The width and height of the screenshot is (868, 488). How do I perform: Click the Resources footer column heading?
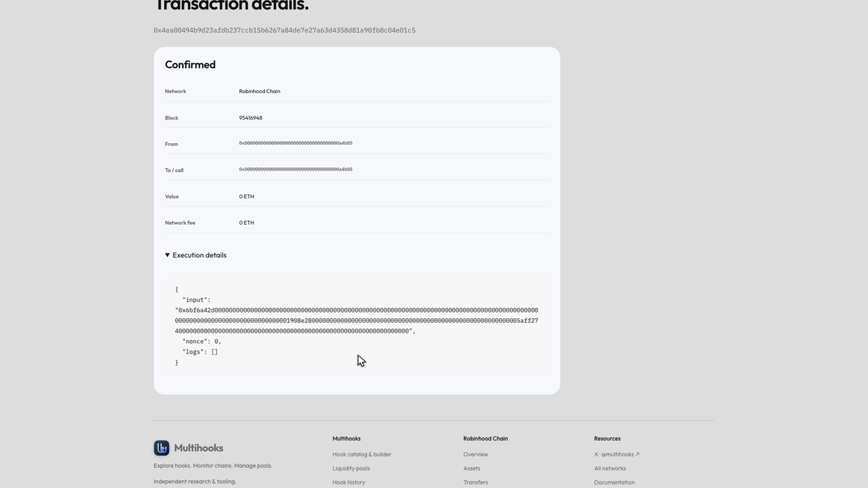point(608,439)
